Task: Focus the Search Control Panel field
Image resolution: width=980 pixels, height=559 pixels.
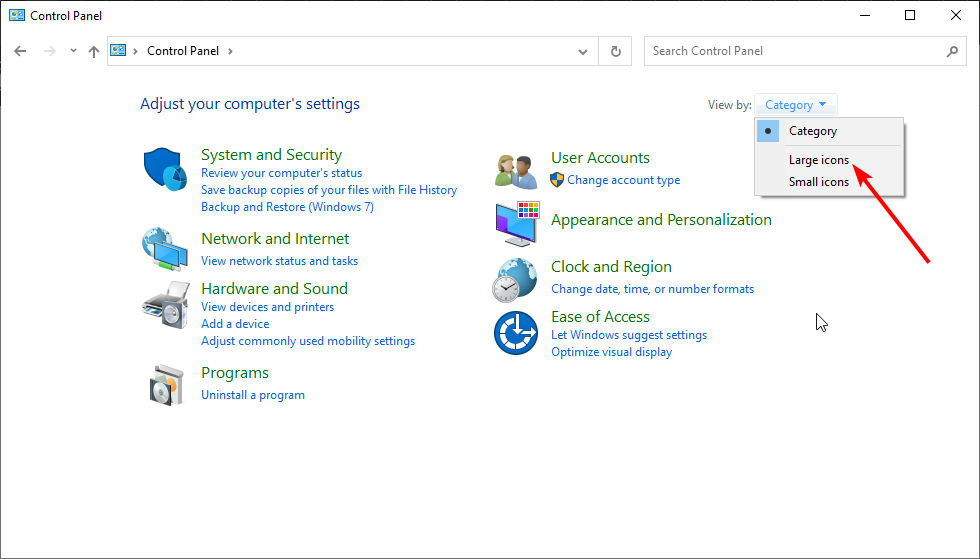Action: tap(795, 51)
